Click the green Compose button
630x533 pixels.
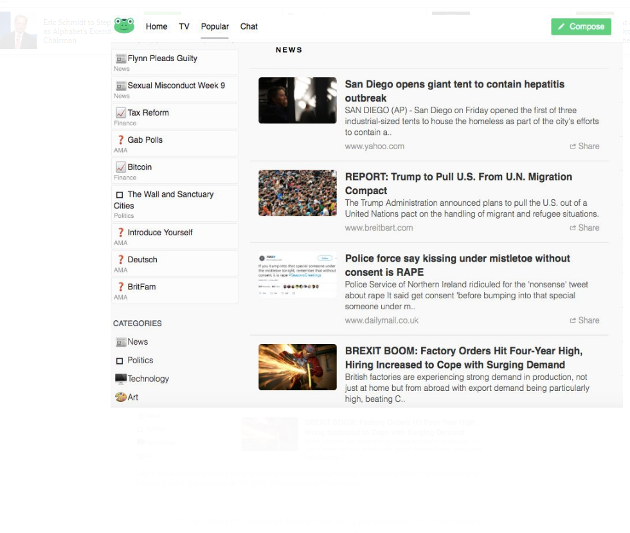[x=581, y=27]
